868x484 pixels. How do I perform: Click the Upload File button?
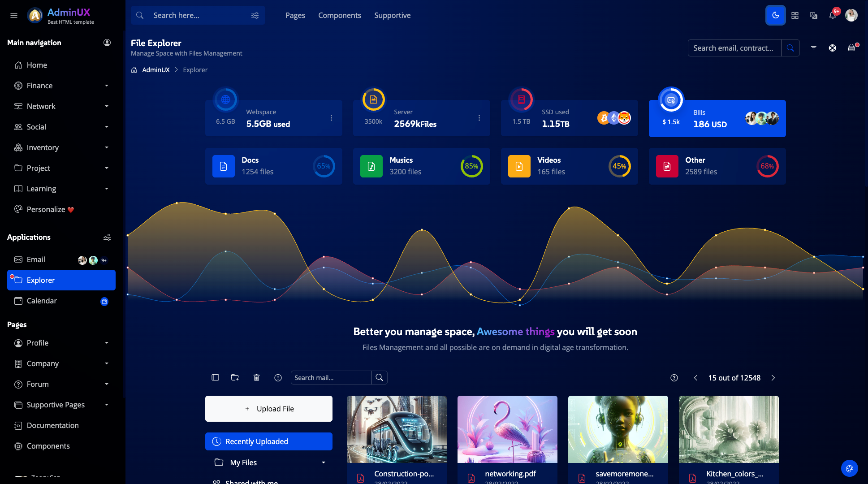point(269,409)
